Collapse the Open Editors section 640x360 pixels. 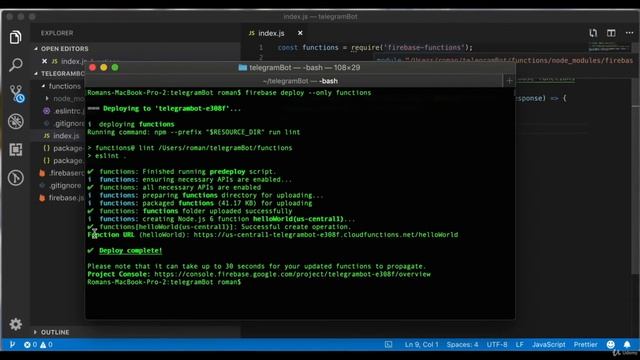[36, 49]
